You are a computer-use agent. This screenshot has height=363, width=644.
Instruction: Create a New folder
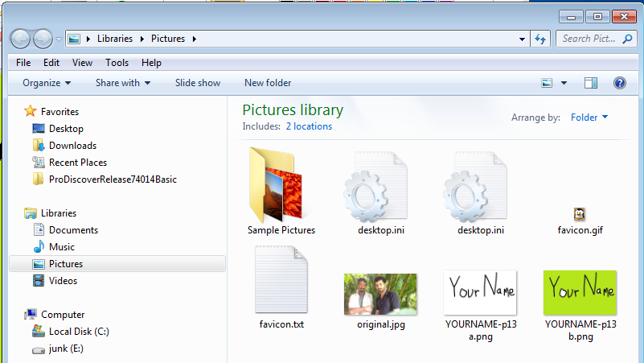[x=268, y=83]
